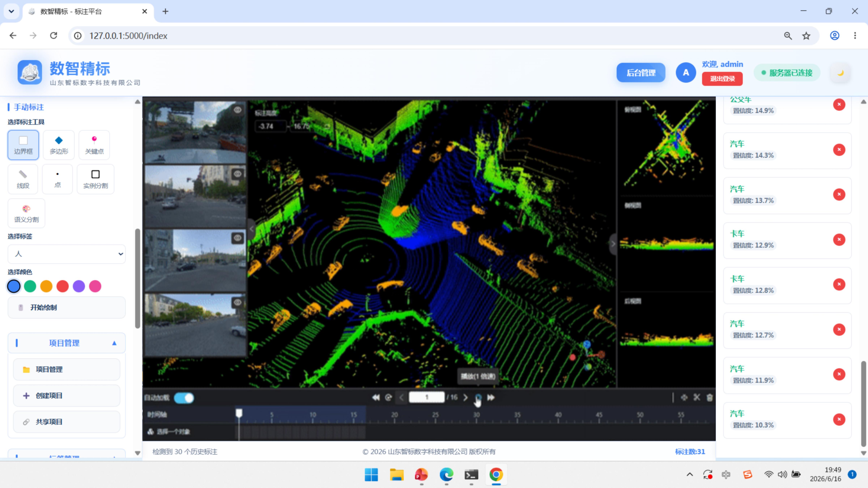Pick the purple color swatch
The width and height of the screenshot is (868, 488).
[x=79, y=286]
